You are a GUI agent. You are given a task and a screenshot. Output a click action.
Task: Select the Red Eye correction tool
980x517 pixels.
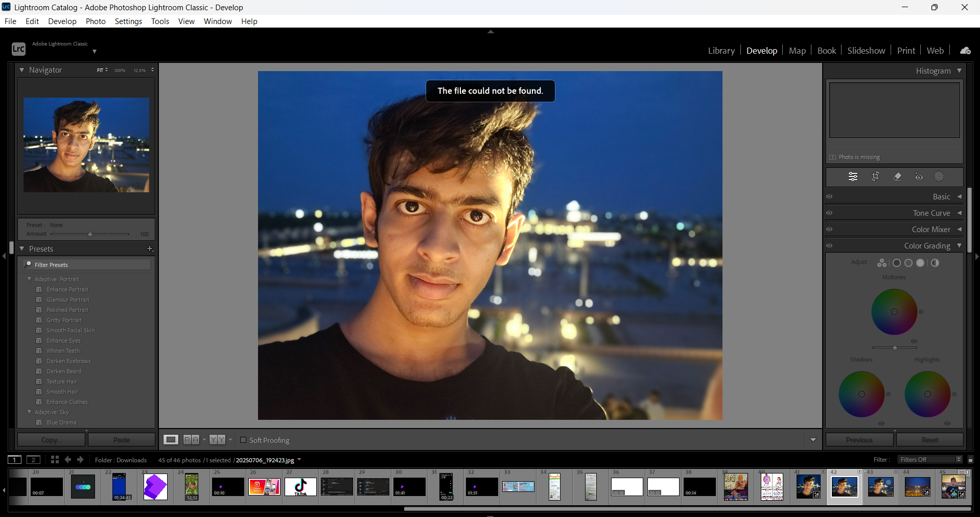tap(919, 177)
